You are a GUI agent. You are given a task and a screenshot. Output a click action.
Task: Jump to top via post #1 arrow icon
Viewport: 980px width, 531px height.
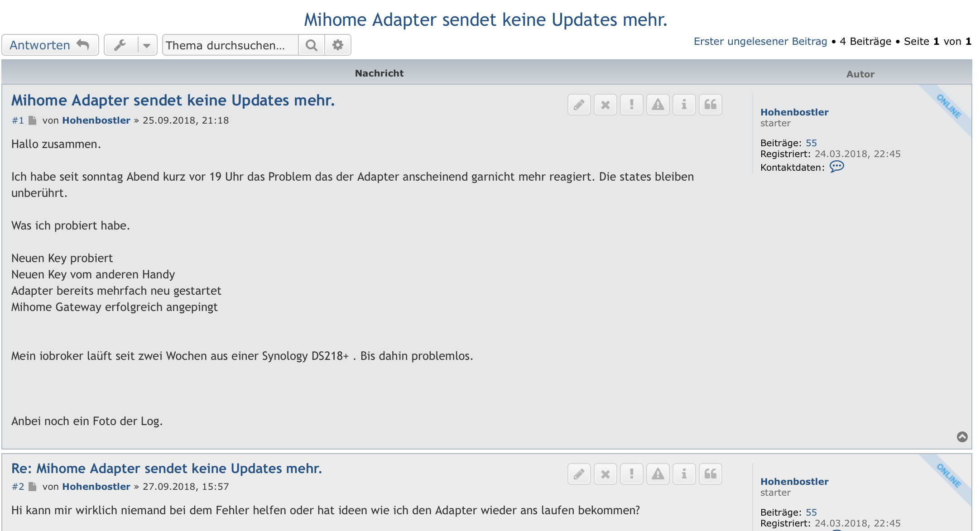(x=962, y=437)
